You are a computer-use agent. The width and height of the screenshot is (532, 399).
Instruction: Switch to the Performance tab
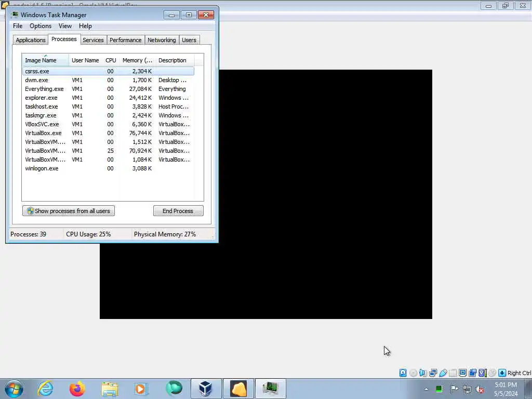(126, 40)
